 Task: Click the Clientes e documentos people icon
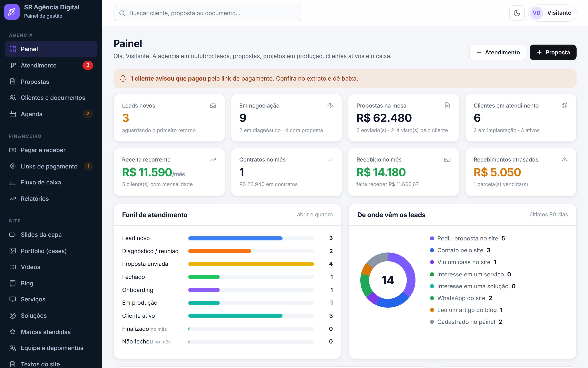(13, 98)
